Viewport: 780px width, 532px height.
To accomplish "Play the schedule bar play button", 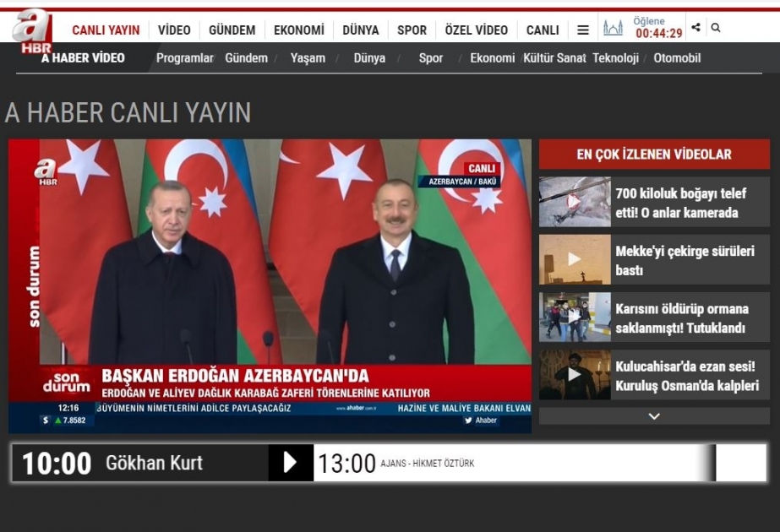I will [291, 463].
